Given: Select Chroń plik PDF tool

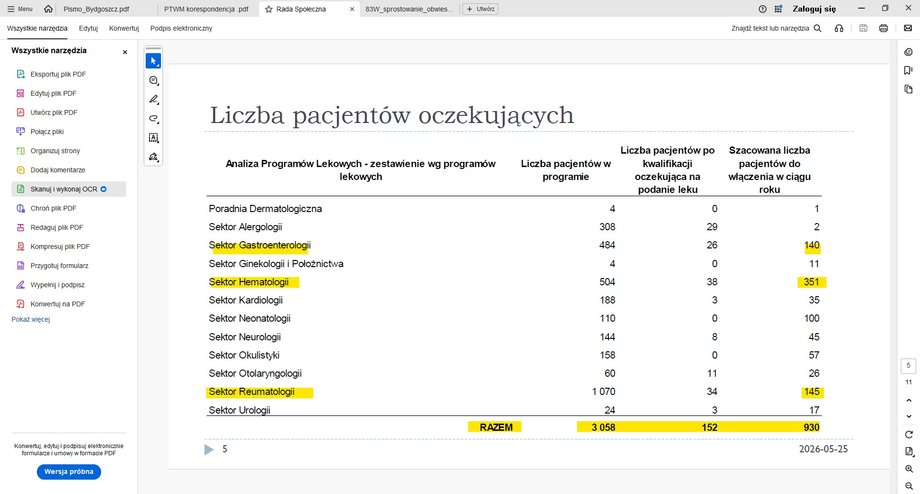Looking at the screenshot, I should pyautogui.click(x=69, y=208).
